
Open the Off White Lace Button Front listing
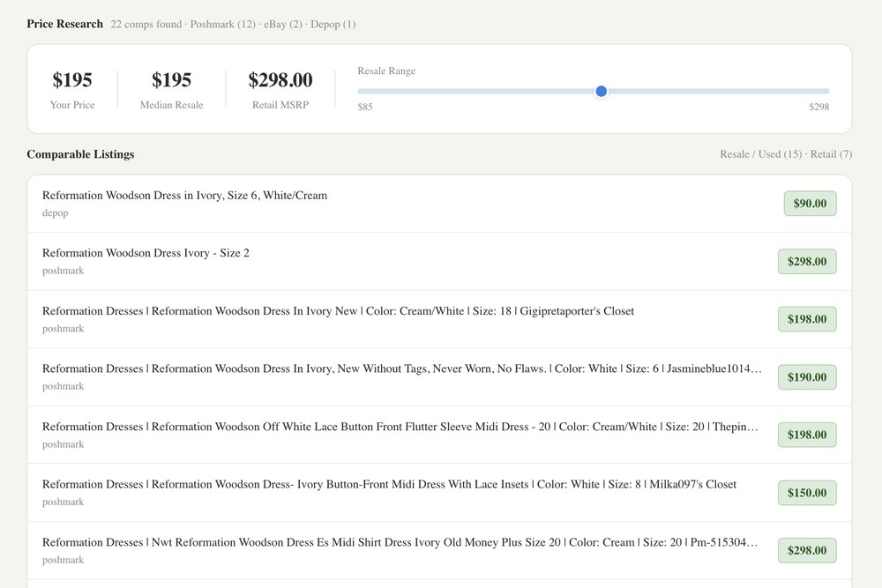(x=439, y=435)
